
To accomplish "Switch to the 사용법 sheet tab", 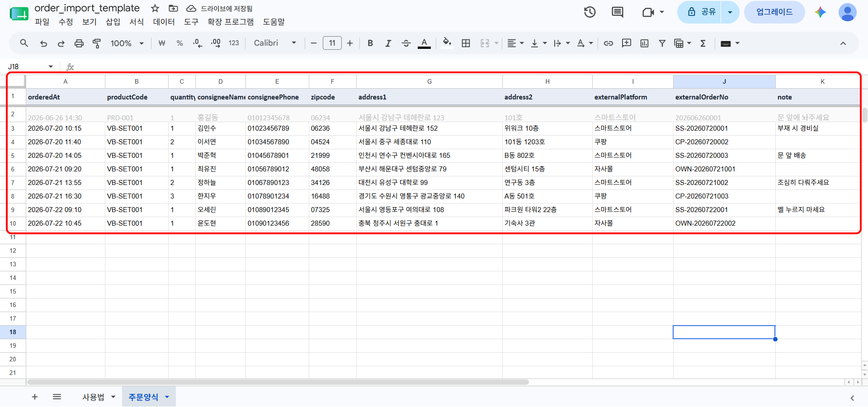I will click(93, 397).
